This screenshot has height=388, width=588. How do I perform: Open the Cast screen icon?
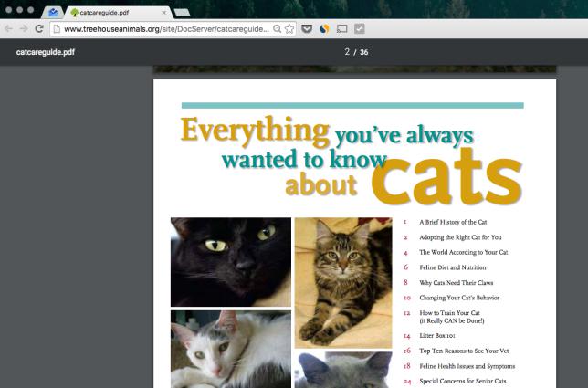point(341,29)
